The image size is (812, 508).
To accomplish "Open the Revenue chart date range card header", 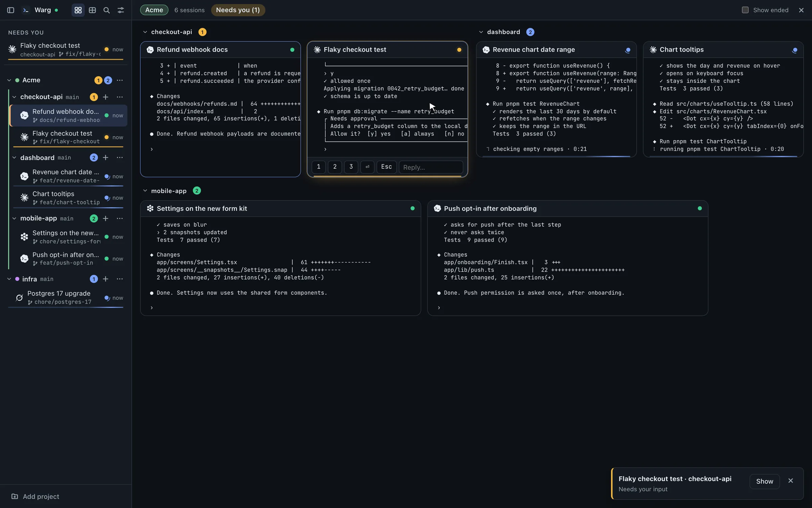I will [556, 50].
